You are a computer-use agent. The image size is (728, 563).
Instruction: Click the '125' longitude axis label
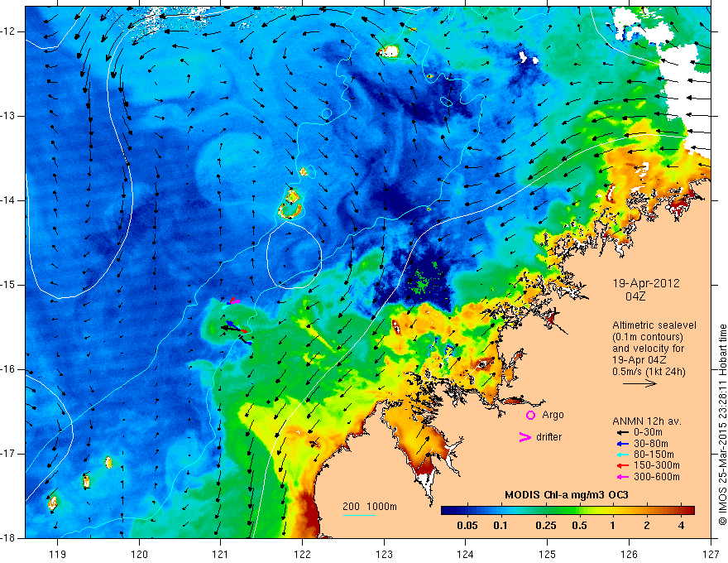pos(548,554)
